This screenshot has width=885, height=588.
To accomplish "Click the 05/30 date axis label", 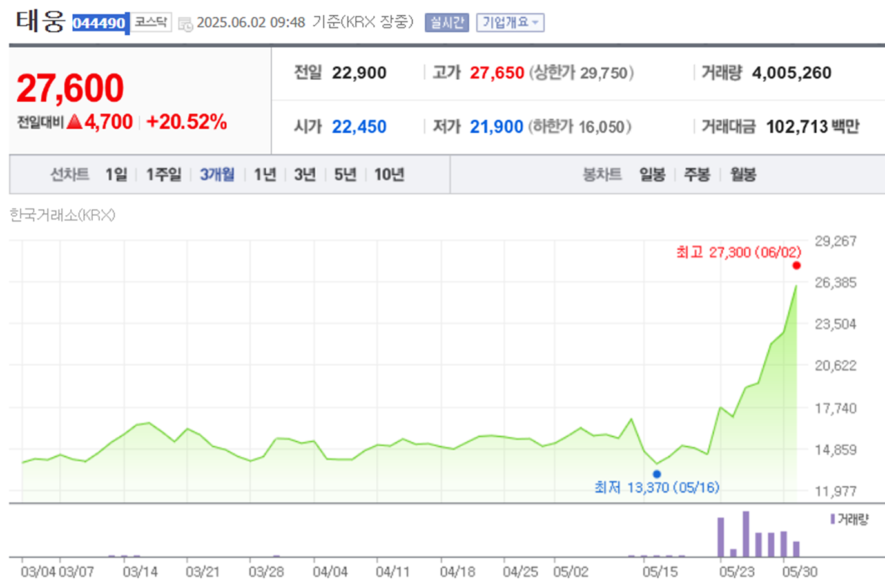I will [x=800, y=571].
